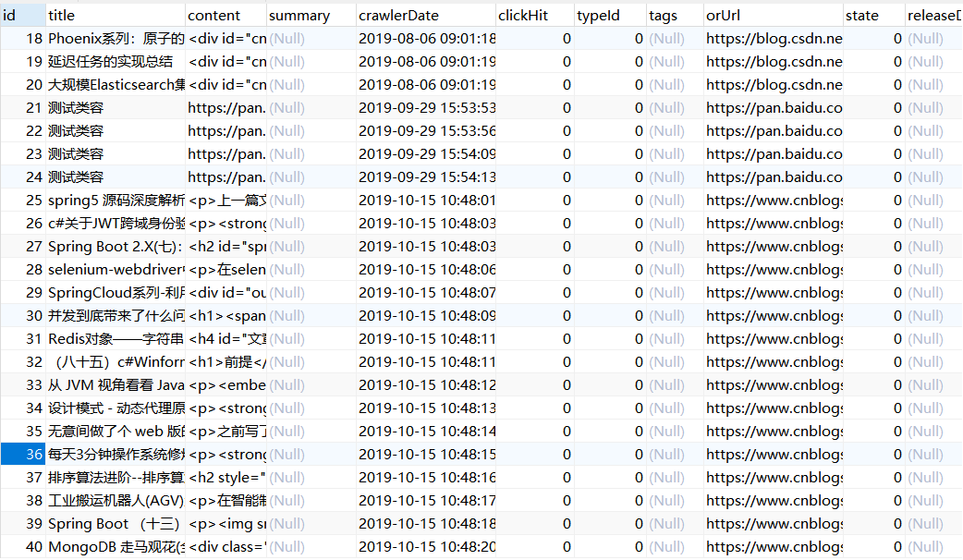
Task: Click the summary column header
Action: [x=311, y=16]
